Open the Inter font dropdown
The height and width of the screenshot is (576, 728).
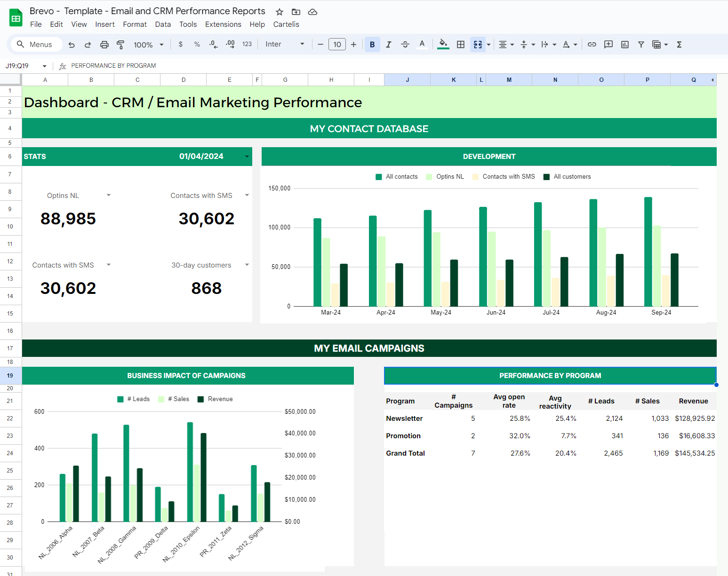coord(285,44)
